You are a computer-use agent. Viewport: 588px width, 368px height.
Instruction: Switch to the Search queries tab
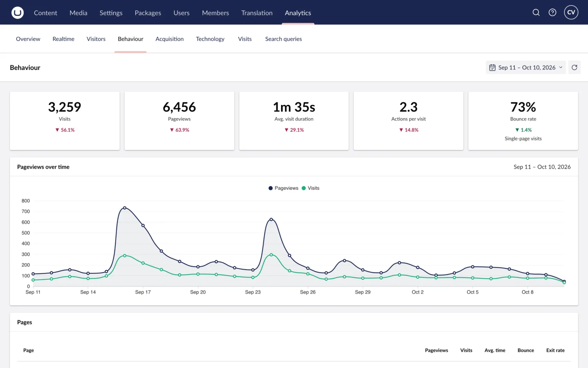283,39
